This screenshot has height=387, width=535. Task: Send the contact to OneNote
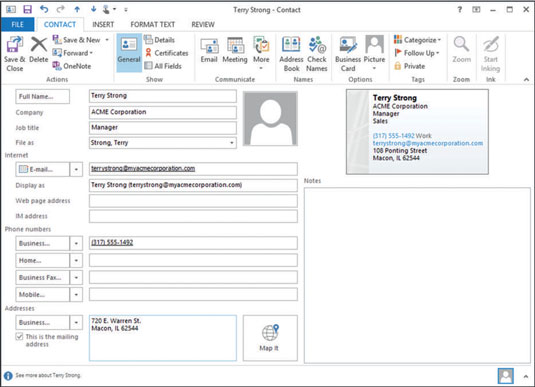[72, 66]
